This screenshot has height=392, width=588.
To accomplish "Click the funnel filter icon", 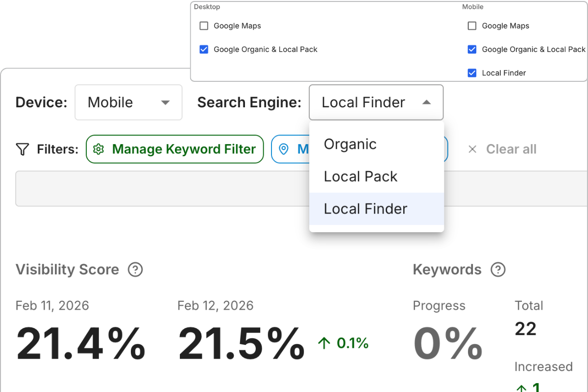I will tap(23, 149).
